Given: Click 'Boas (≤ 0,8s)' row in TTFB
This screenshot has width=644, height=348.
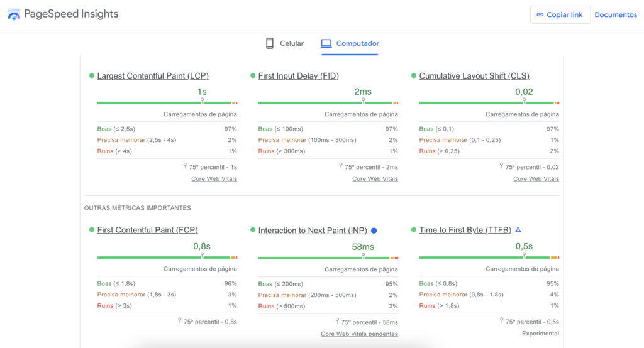Looking at the screenshot, I should point(489,283).
